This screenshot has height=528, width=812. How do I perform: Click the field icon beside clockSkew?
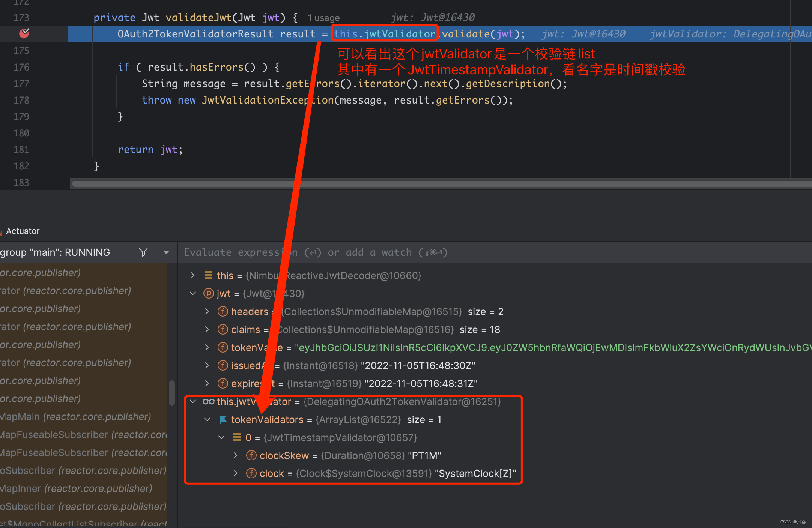click(251, 456)
